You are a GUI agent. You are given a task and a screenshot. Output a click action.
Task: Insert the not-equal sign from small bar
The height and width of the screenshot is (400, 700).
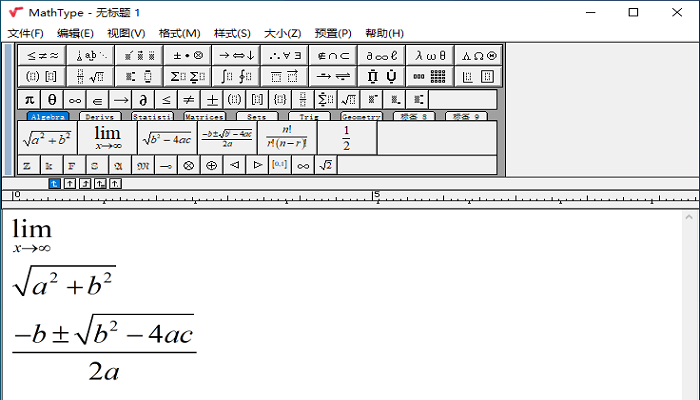pyautogui.click(x=189, y=100)
